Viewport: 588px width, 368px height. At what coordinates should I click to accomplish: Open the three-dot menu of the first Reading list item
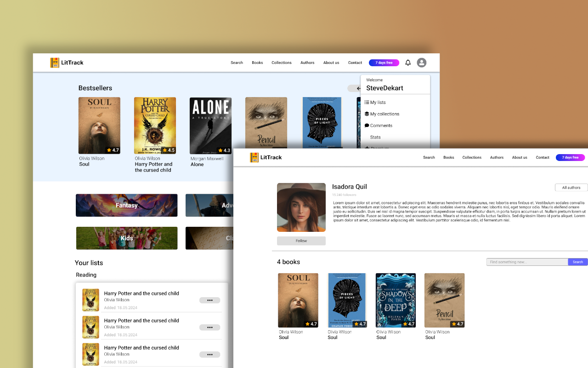coord(209,300)
